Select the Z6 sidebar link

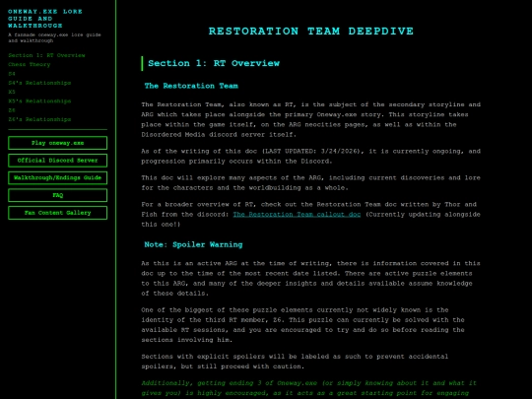[x=12, y=110]
